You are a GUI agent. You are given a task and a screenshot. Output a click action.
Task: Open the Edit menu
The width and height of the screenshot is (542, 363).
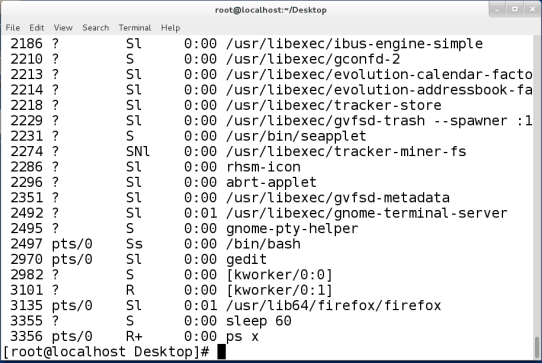pyautogui.click(x=37, y=28)
